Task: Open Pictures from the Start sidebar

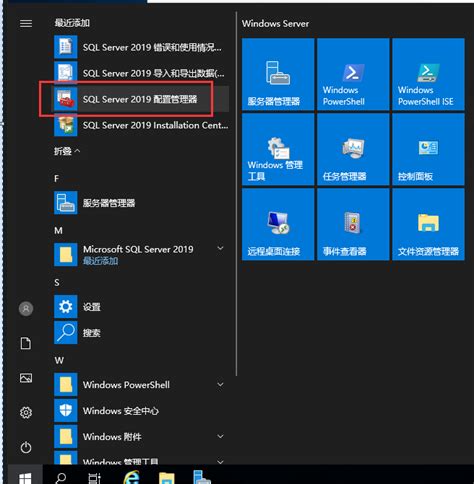Action: click(x=26, y=378)
